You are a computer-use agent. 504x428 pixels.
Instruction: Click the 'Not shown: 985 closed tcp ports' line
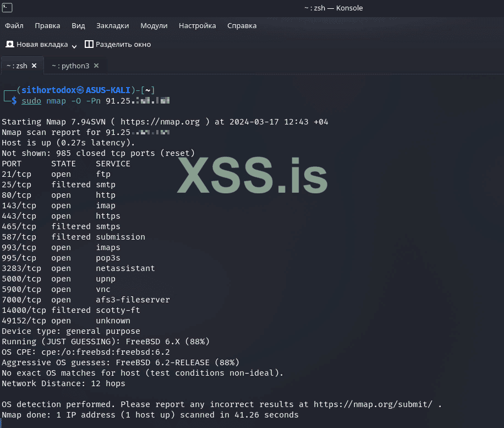[98, 153]
